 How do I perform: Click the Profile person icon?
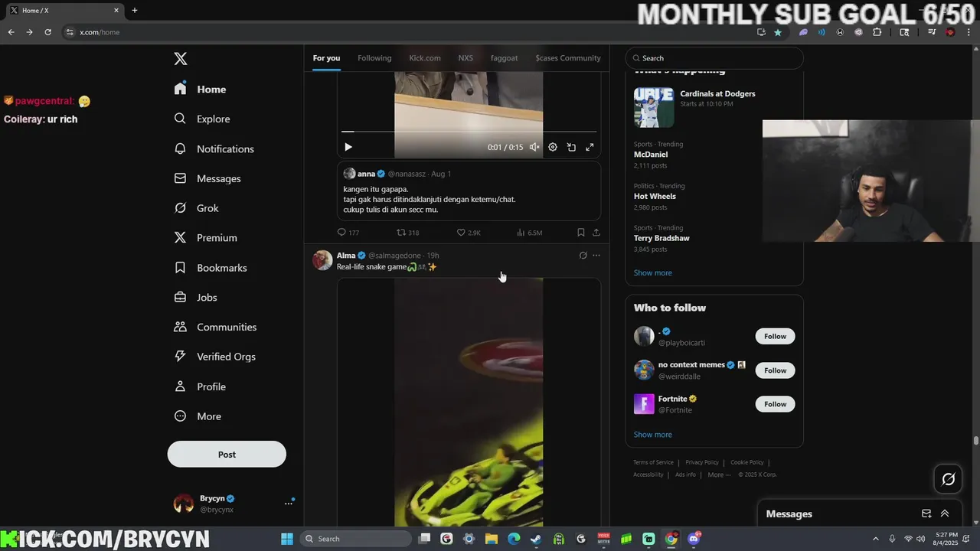coord(180,386)
